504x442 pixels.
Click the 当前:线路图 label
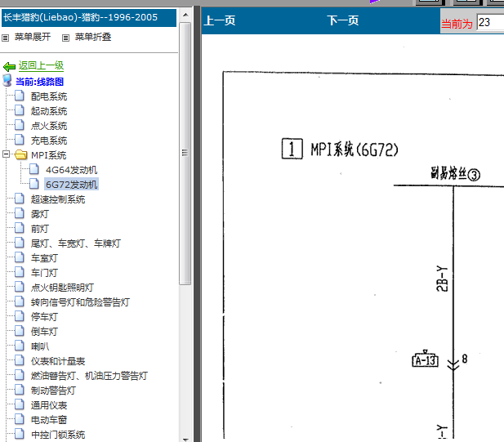pyautogui.click(x=39, y=82)
